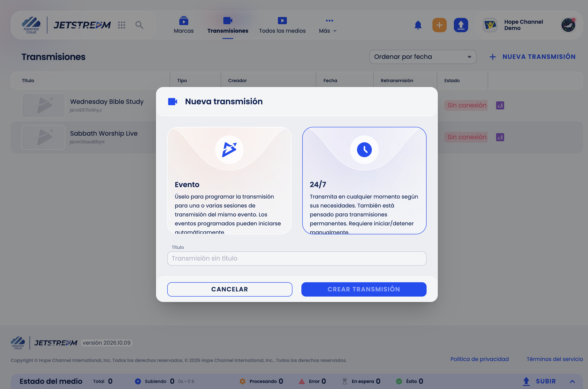Open the Ordenar por fecha dropdown
Image resolution: width=588 pixels, height=389 pixels.
pyautogui.click(x=423, y=57)
